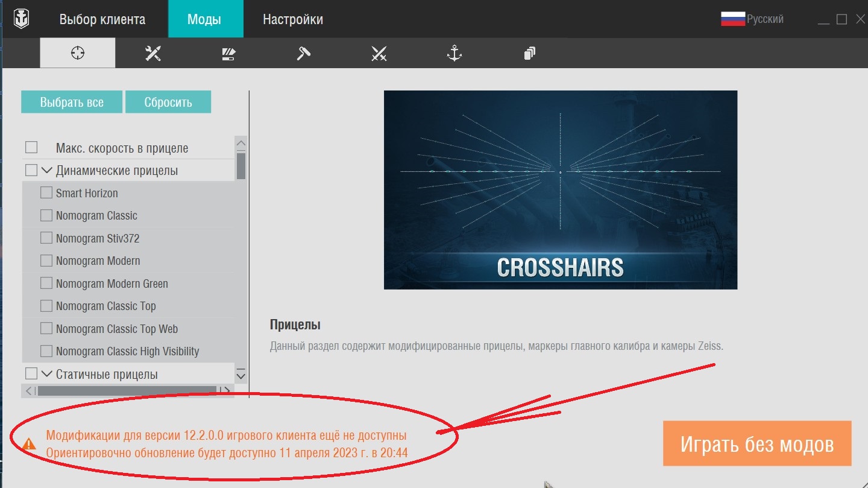
Task: Click the Выбрать все button
Action: click(72, 102)
